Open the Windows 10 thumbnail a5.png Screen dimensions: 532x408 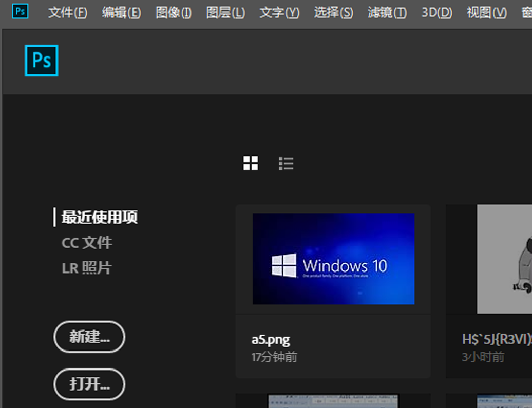(x=333, y=259)
